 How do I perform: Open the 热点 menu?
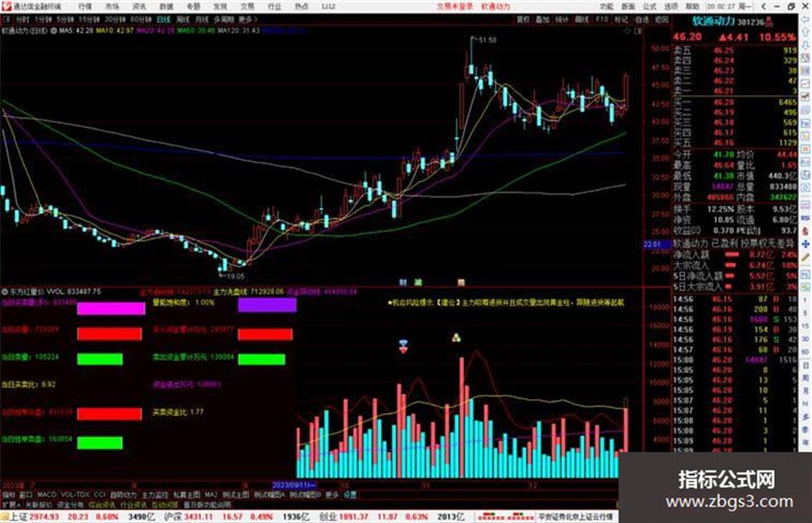click(x=302, y=7)
